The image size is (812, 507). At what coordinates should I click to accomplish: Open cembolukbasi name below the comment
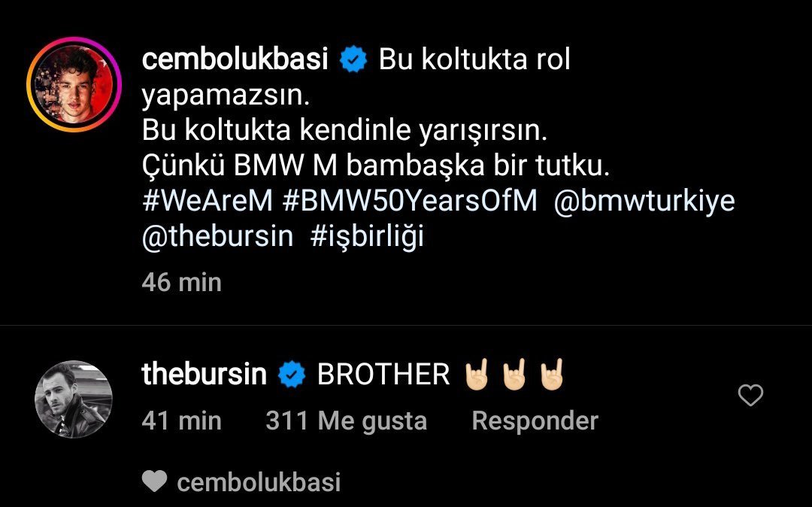pos(259,482)
